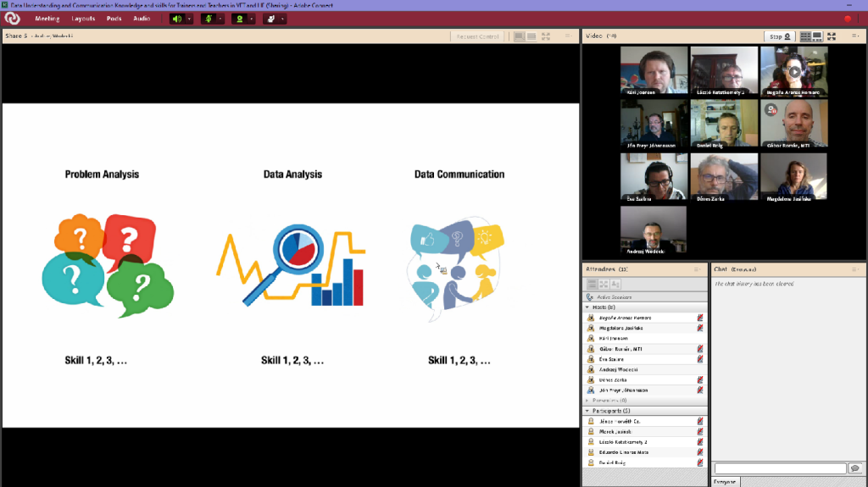
Task: Toggle the webcam icon in toolbar
Action: tap(238, 19)
